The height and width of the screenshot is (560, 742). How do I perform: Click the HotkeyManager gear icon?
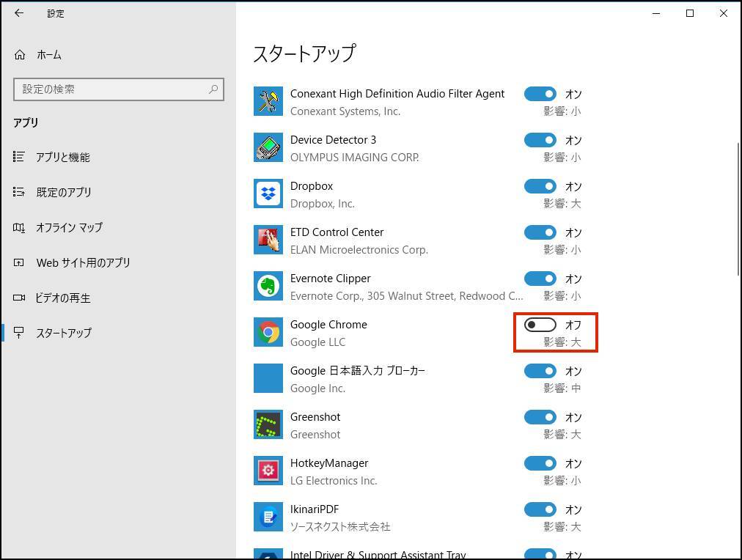tap(268, 471)
